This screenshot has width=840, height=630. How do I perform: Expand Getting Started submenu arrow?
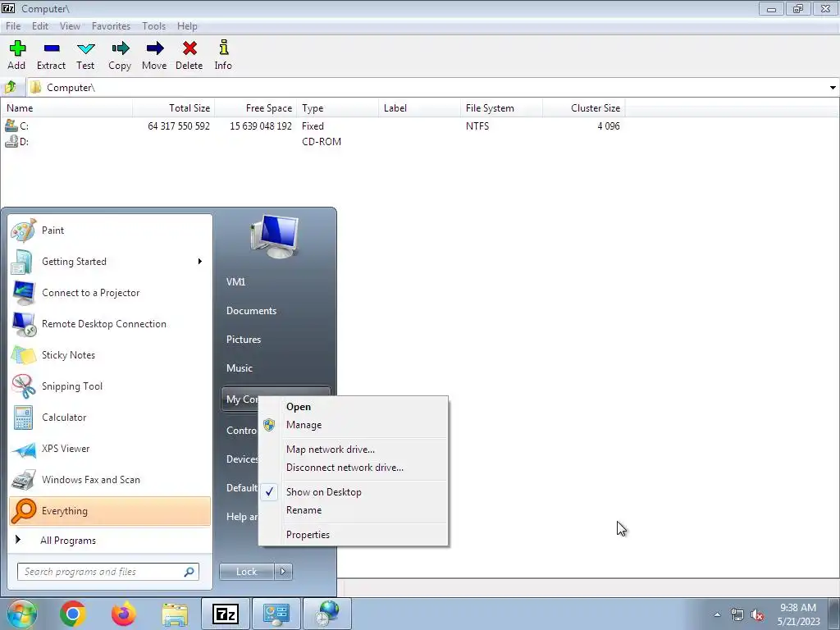(x=200, y=262)
